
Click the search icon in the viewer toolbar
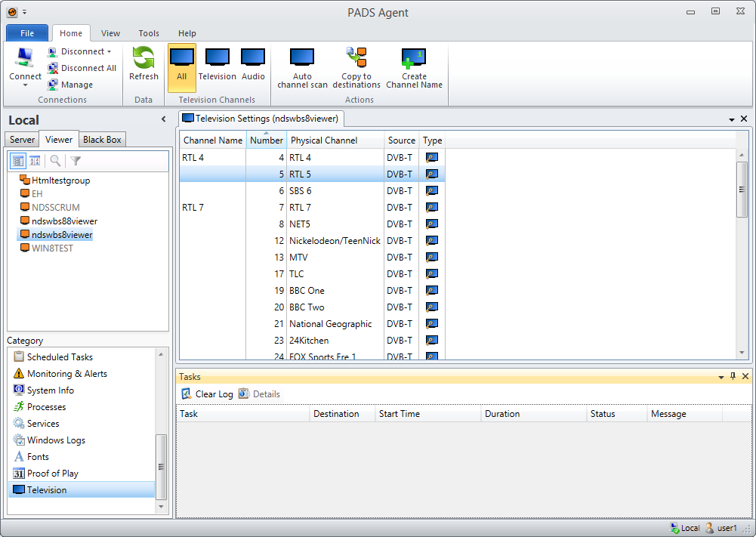(55, 161)
